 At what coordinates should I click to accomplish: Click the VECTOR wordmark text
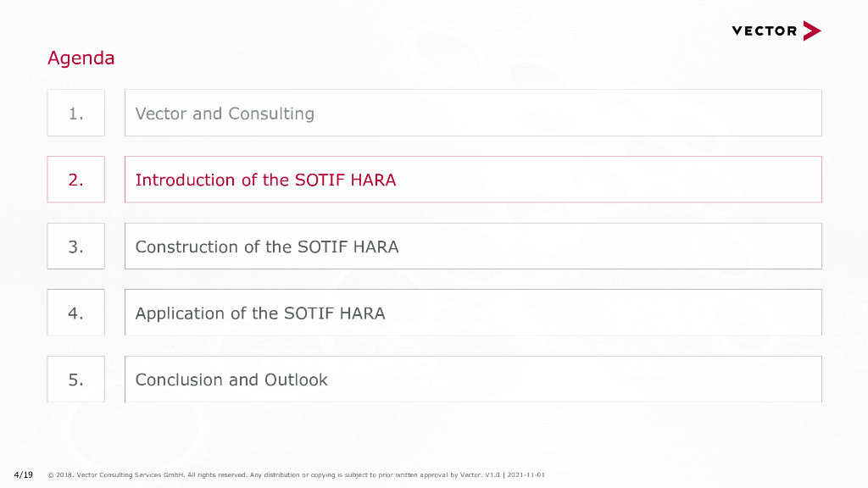click(x=765, y=31)
